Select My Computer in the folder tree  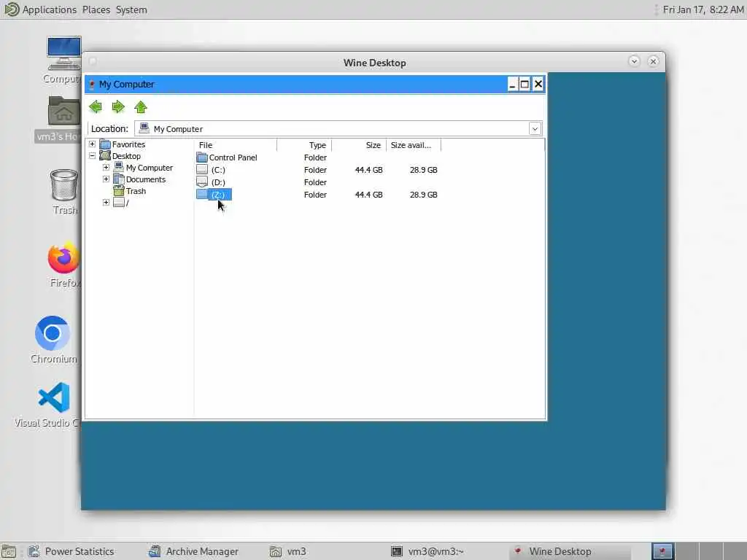(x=149, y=168)
